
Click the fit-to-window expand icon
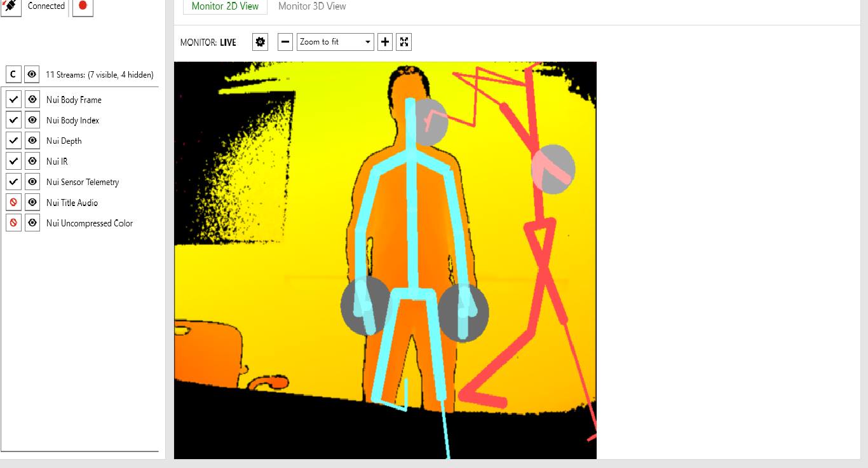(404, 42)
